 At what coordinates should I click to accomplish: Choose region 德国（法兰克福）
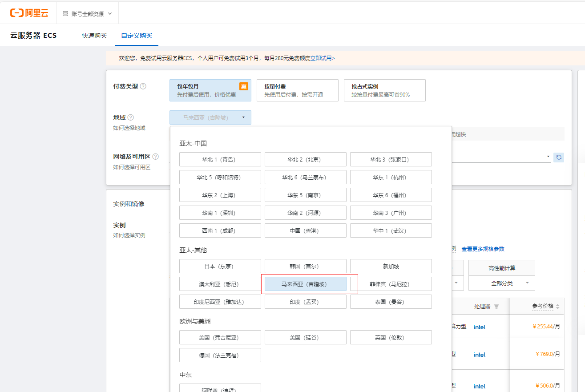(220, 355)
